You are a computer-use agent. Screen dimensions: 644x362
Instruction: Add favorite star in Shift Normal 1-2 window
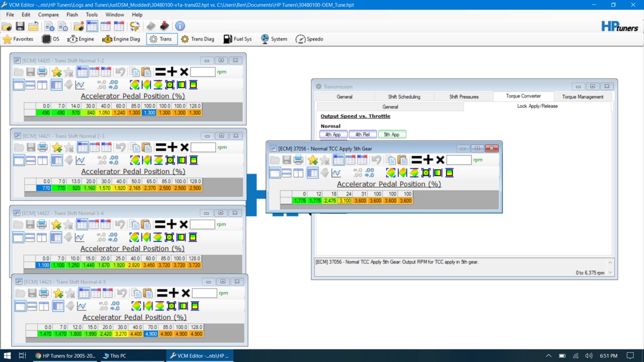(56, 72)
